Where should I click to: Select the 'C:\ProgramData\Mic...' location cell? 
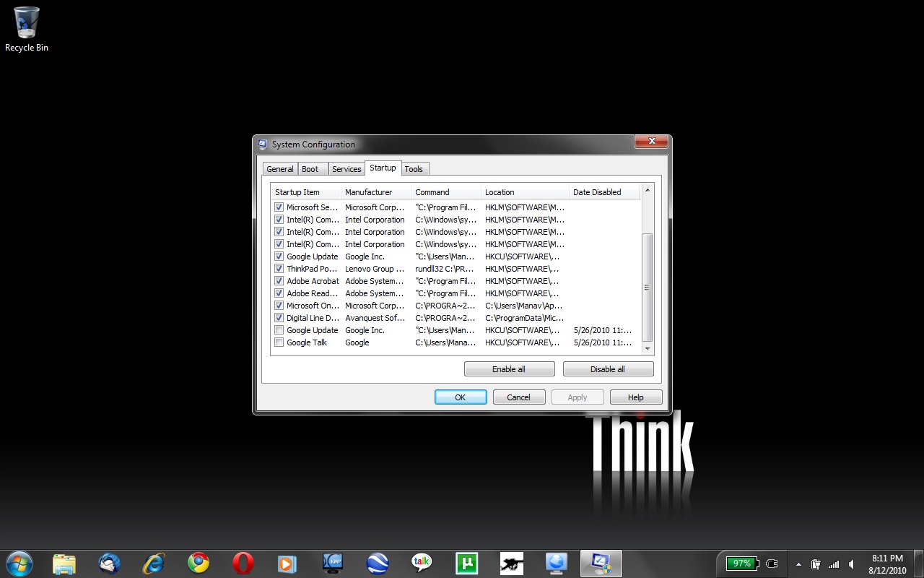point(525,318)
